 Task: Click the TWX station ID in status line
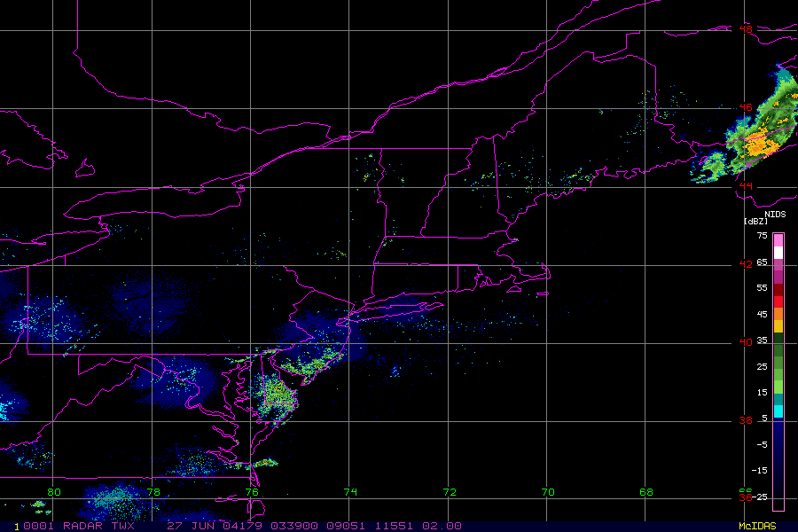click(x=123, y=526)
